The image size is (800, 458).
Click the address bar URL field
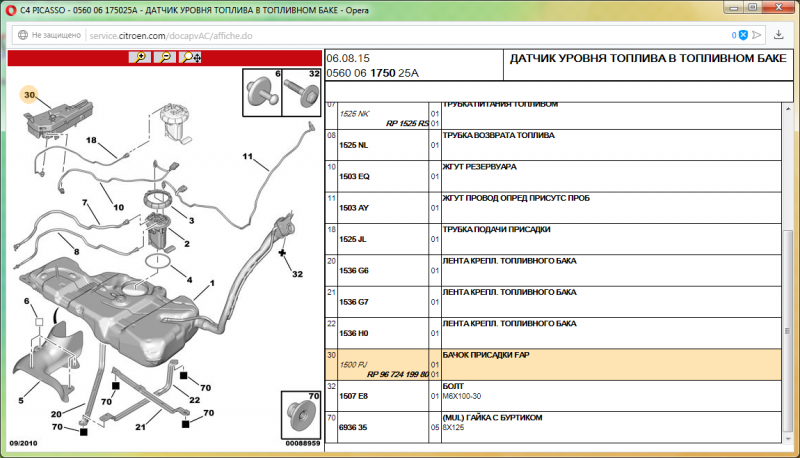[x=400, y=34]
